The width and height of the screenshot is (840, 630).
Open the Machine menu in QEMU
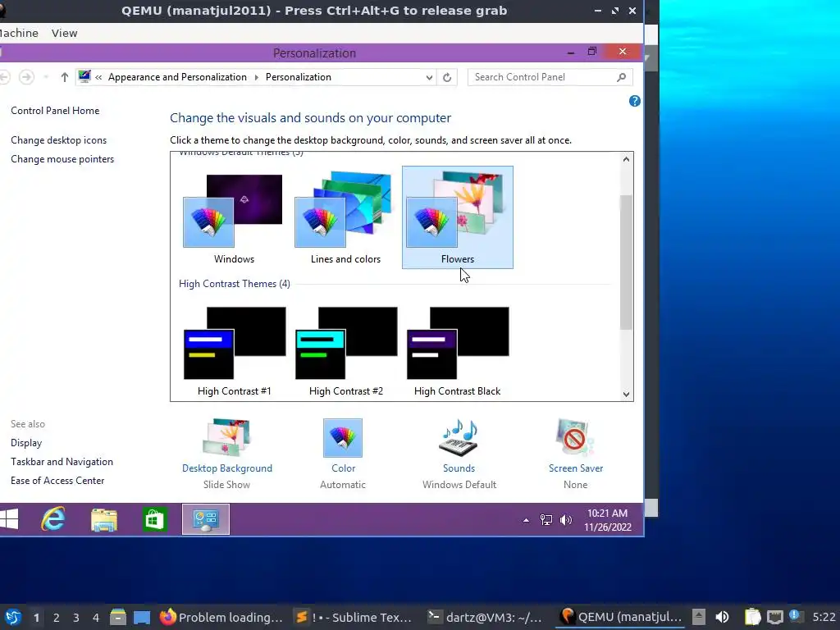click(19, 33)
